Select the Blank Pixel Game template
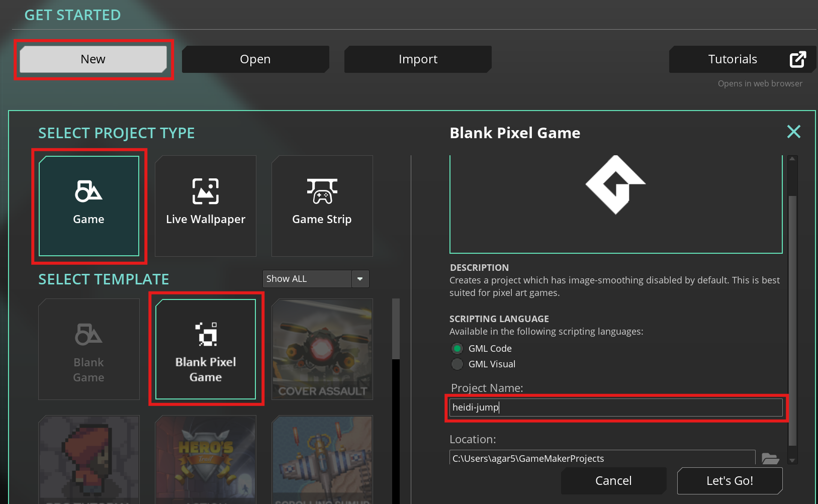This screenshot has width=818, height=504. [x=206, y=349]
